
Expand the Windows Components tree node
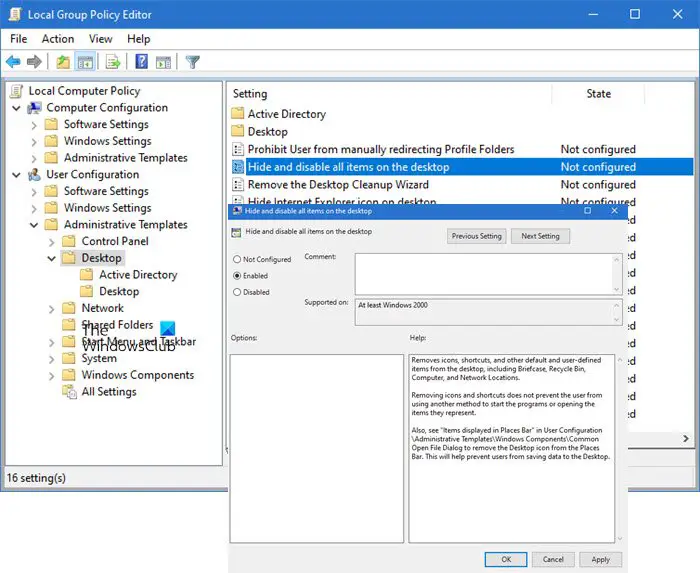tap(52, 376)
